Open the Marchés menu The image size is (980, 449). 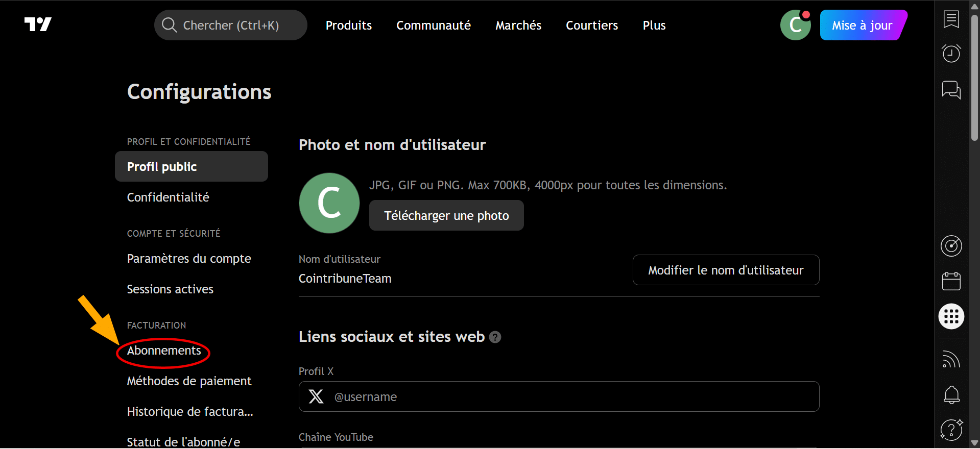coord(518,26)
